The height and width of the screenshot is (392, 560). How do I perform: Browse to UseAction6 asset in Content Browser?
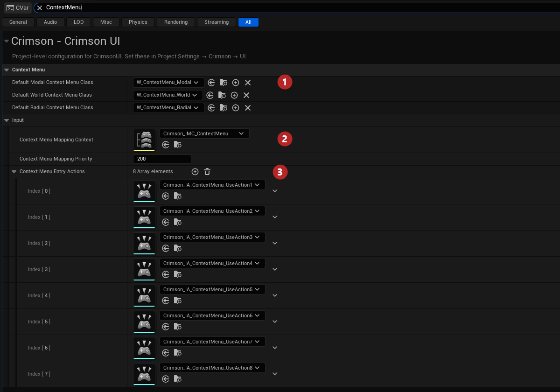point(177,327)
